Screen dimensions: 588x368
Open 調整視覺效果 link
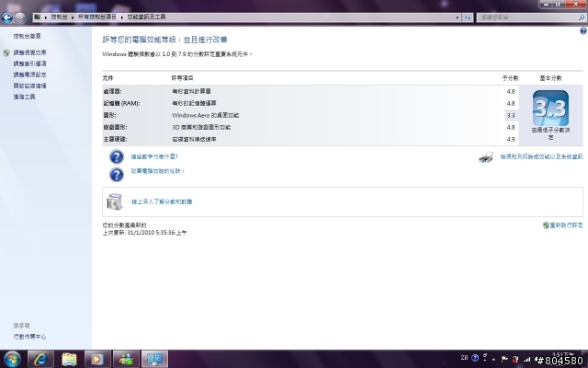30,52
